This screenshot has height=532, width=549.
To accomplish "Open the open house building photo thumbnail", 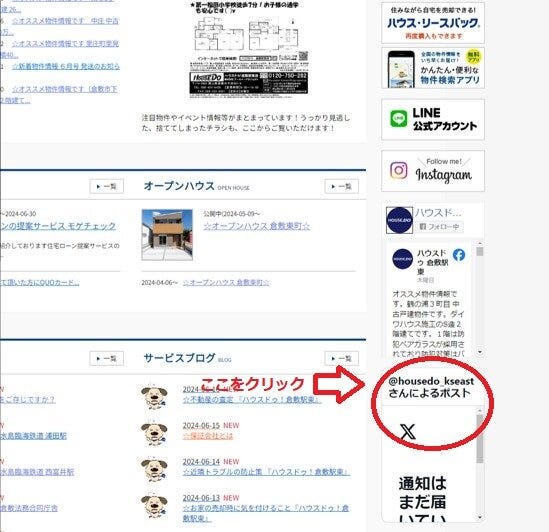I will [x=167, y=235].
